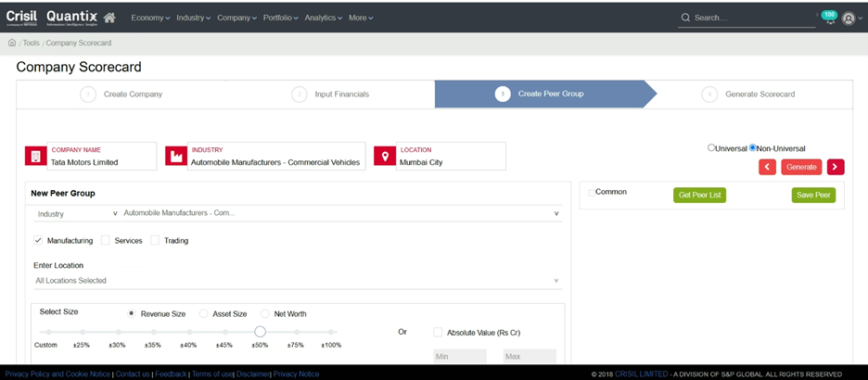Select the Non-Universal radio option
This screenshot has height=380, width=868.
coord(752,147)
